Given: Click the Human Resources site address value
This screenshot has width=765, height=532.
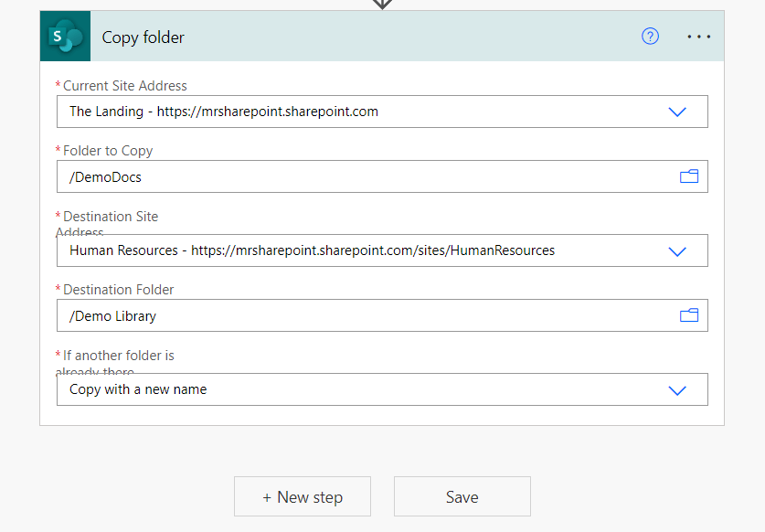Looking at the screenshot, I should [x=313, y=250].
